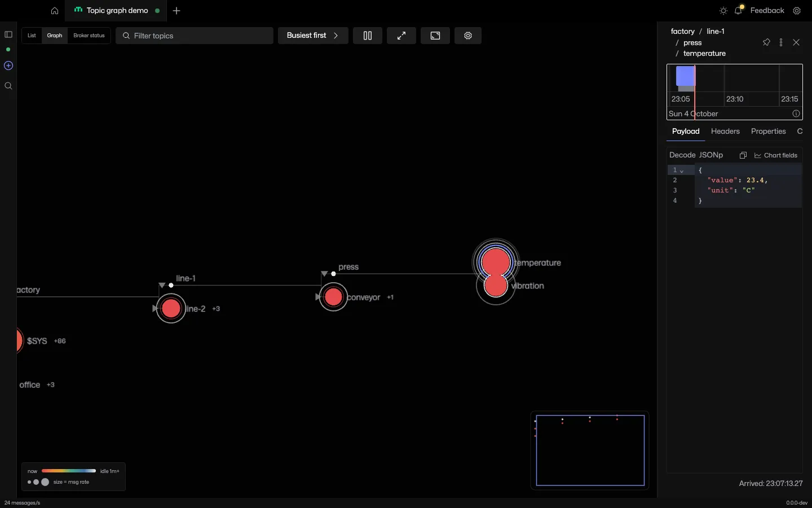
Task: Switch to Graph view
Action: pos(55,36)
